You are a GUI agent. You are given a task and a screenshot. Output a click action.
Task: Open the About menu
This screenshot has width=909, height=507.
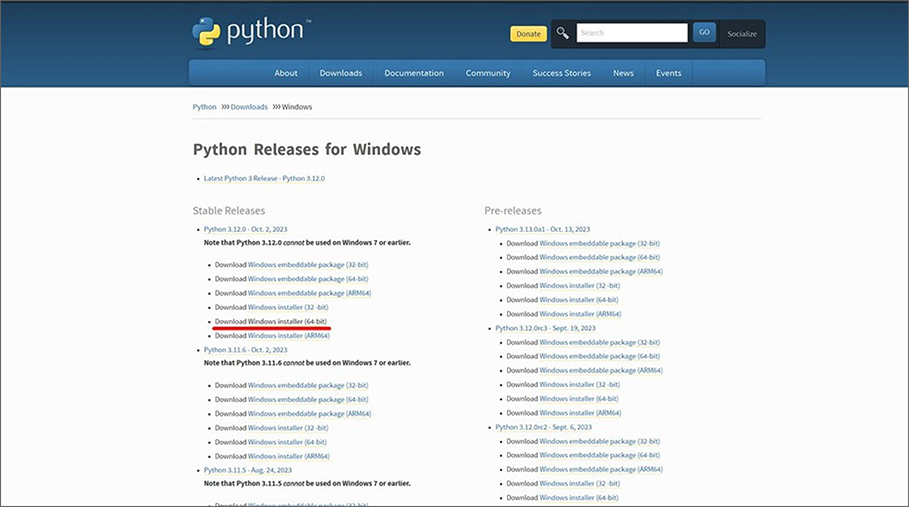pyautogui.click(x=286, y=73)
